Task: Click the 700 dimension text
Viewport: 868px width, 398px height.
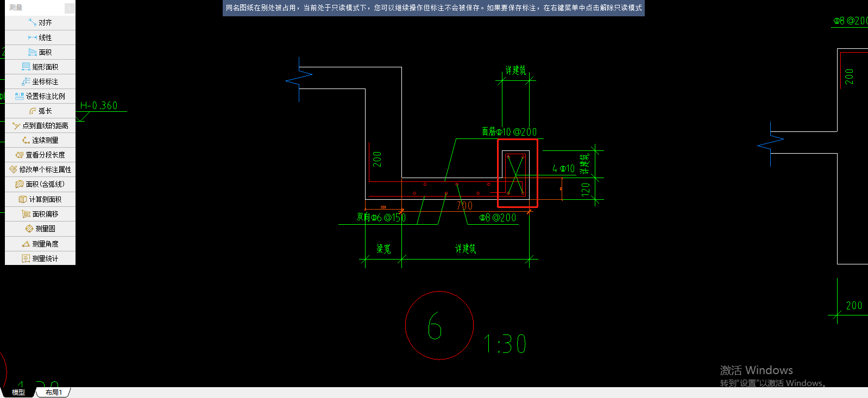Action: [x=464, y=205]
